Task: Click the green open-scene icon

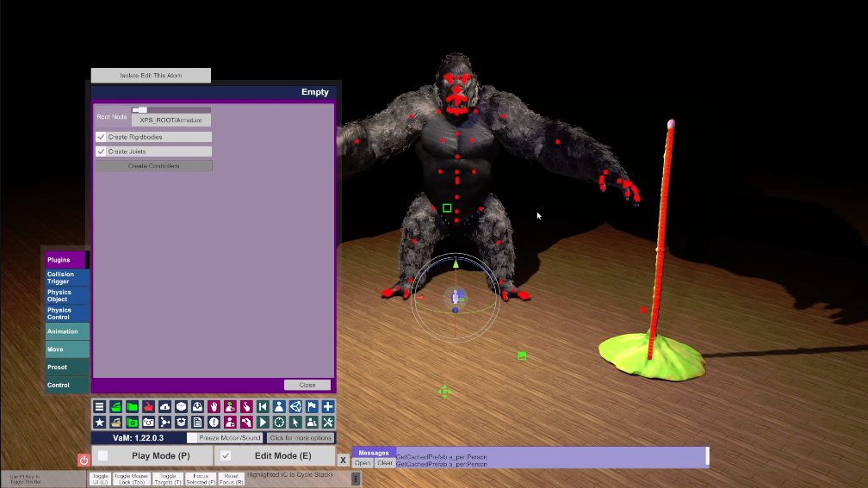Action: pos(115,406)
